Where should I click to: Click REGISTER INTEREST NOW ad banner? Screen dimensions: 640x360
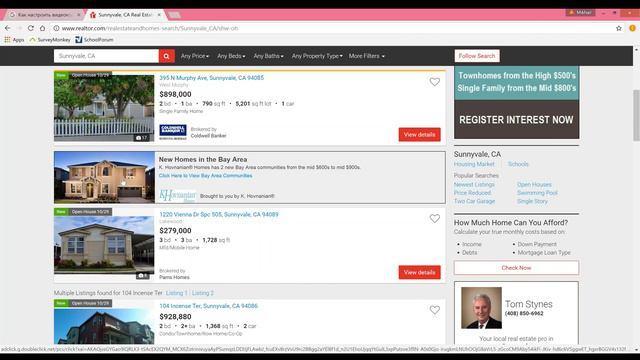tap(516, 120)
